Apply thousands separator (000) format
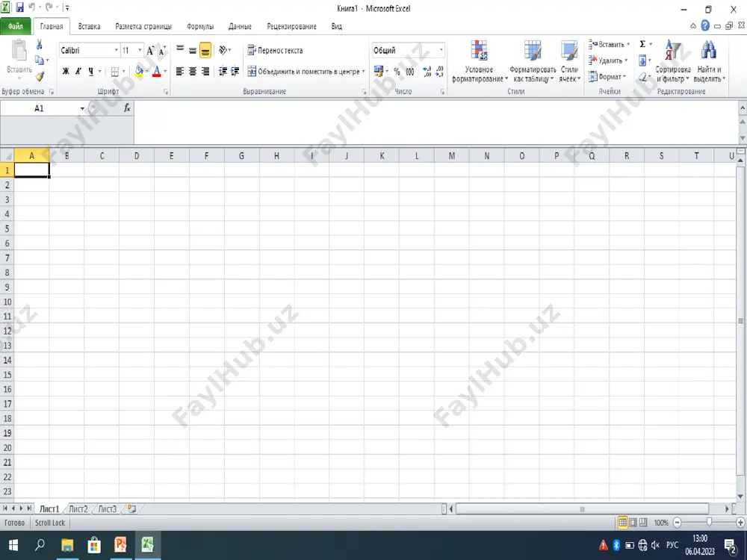The width and height of the screenshot is (747, 560). click(409, 72)
